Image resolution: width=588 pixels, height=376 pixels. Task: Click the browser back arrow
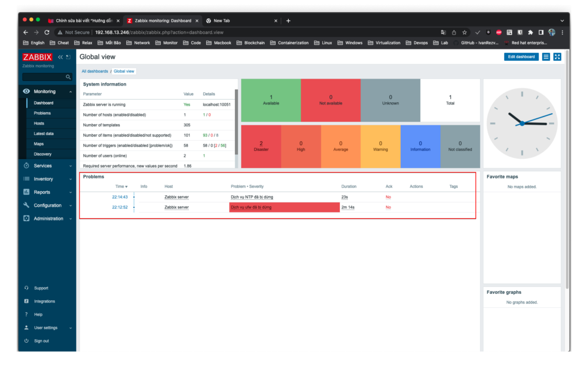coord(25,32)
